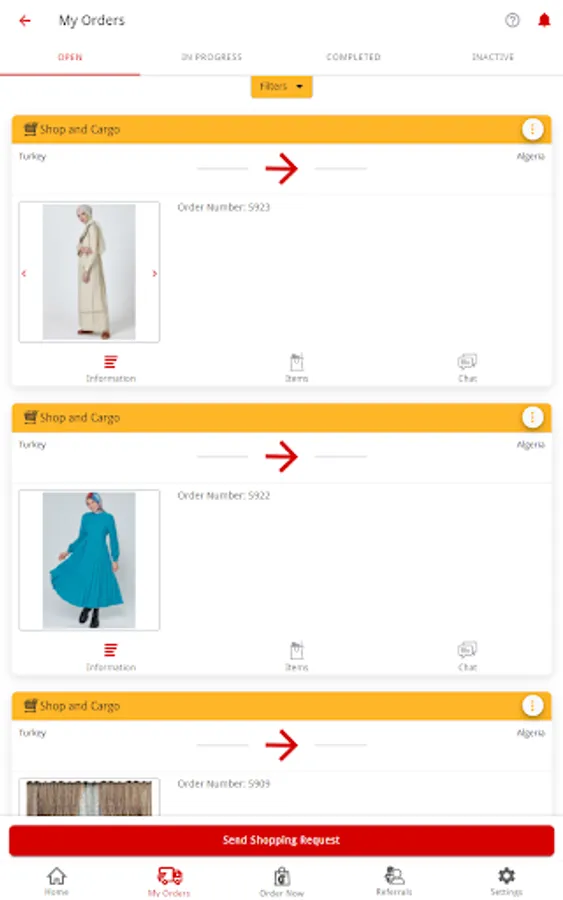Select the Inactive tab

click(492, 57)
